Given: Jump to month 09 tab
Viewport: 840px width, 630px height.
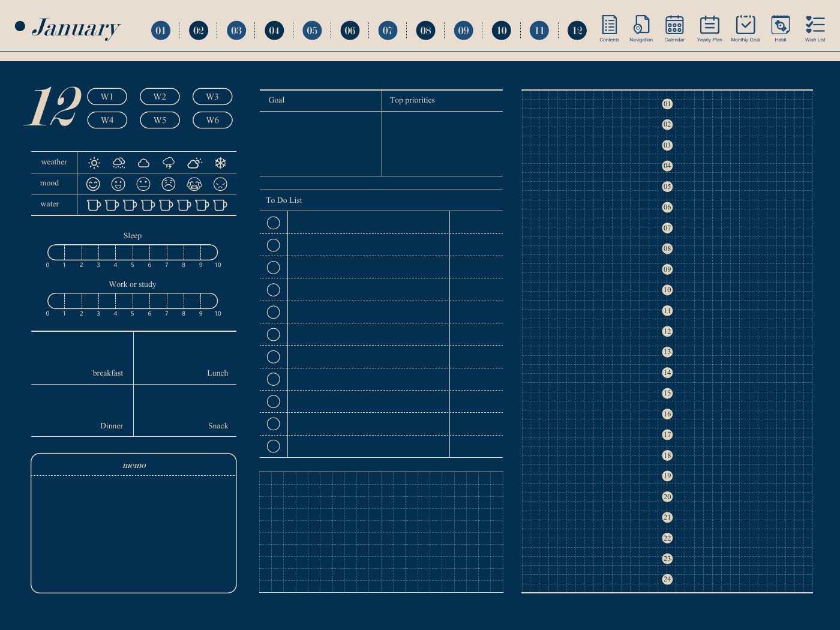Looking at the screenshot, I should tap(463, 30).
